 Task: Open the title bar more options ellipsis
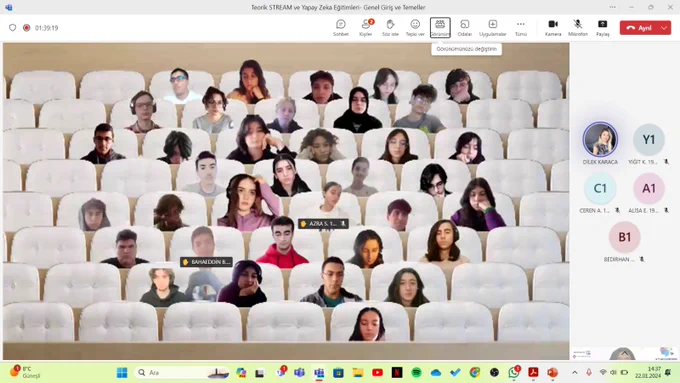click(612, 7)
